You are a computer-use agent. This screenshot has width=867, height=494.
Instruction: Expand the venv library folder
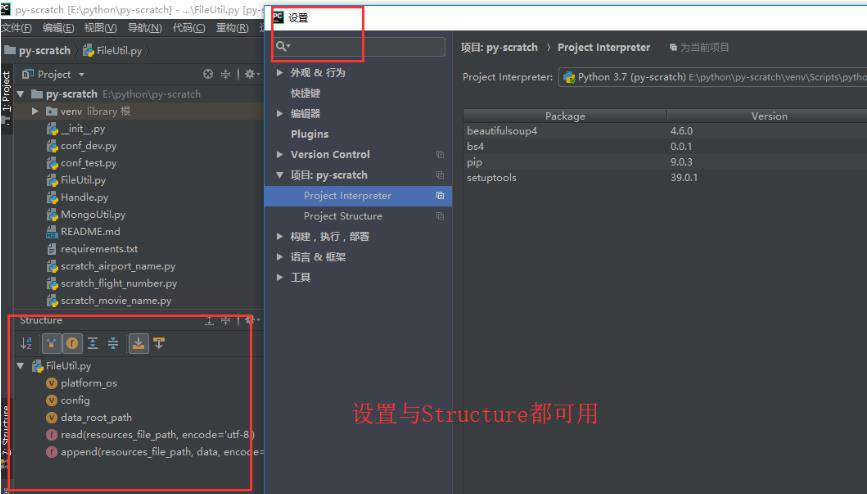point(35,111)
